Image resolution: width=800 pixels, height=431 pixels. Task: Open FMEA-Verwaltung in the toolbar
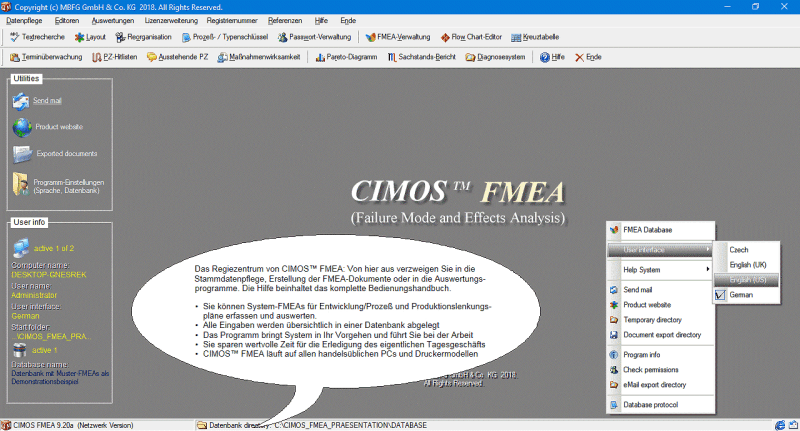coord(398,37)
